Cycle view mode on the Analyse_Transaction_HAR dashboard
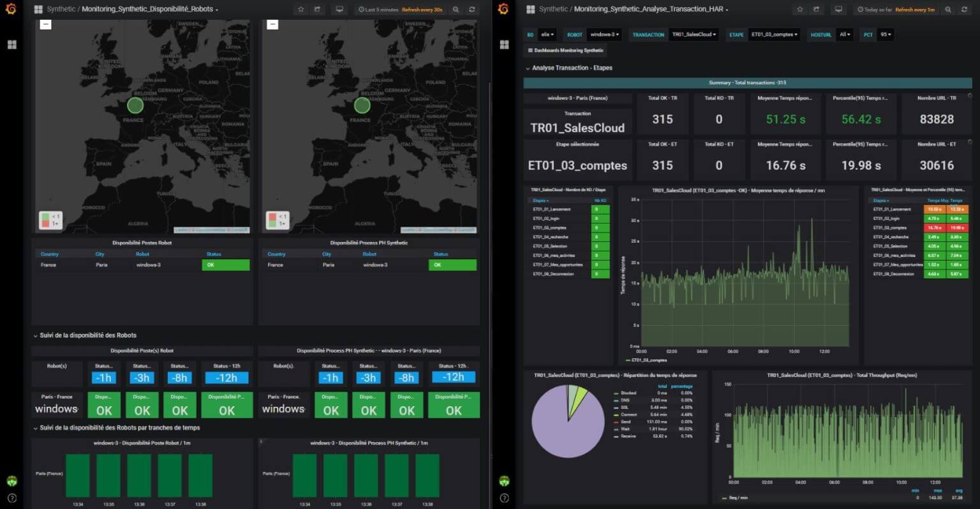Screen dimensions: 980x509 [838, 10]
